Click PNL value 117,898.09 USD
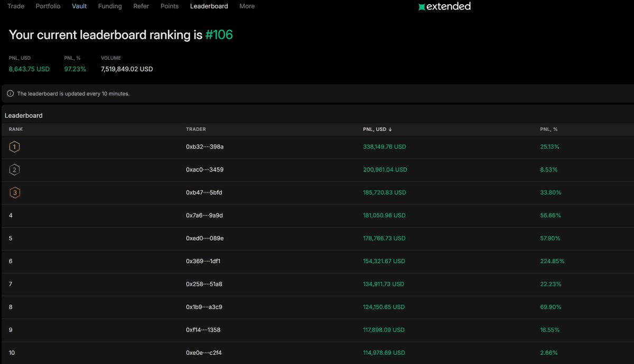 [x=384, y=330]
